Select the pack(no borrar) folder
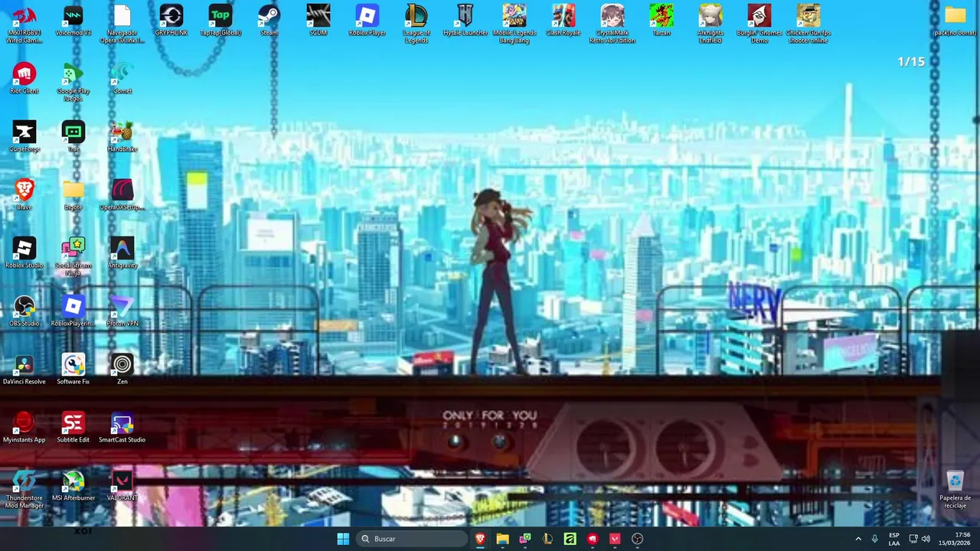The image size is (980, 551). [x=955, y=21]
